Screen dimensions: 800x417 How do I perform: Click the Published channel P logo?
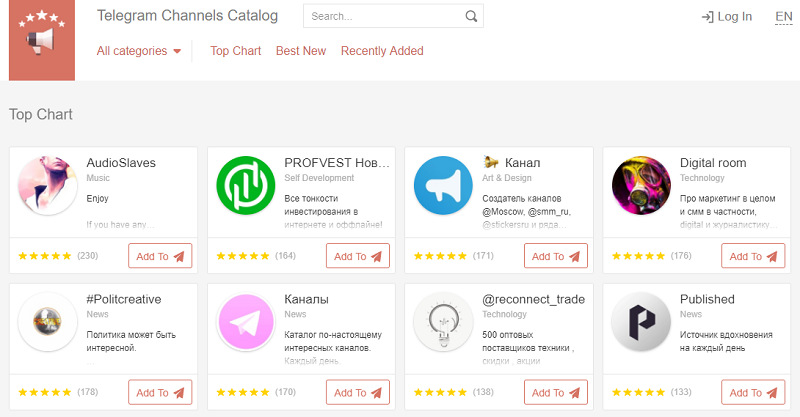(642, 322)
